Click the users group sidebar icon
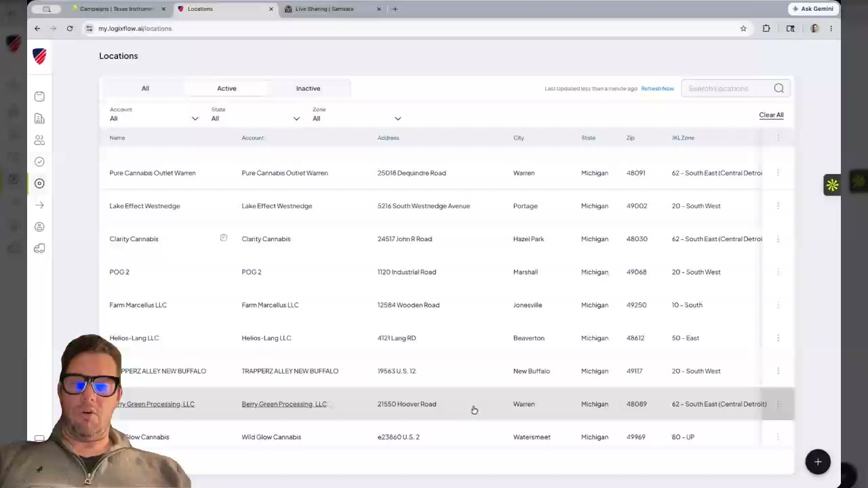 [39, 140]
